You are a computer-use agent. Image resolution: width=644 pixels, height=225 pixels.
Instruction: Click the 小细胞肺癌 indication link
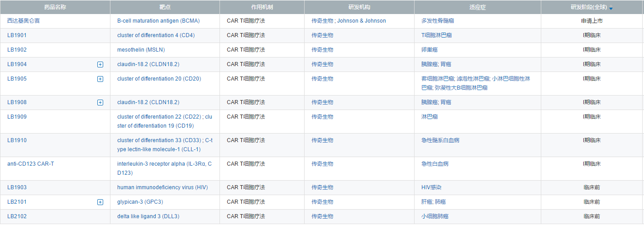[x=435, y=216]
